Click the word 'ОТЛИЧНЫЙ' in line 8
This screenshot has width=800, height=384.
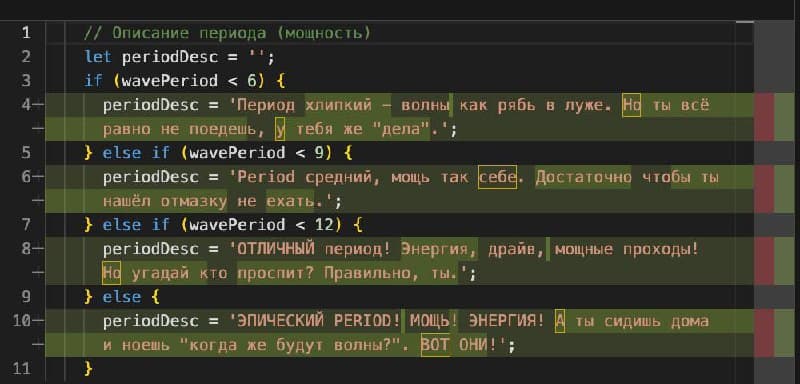[276, 249]
